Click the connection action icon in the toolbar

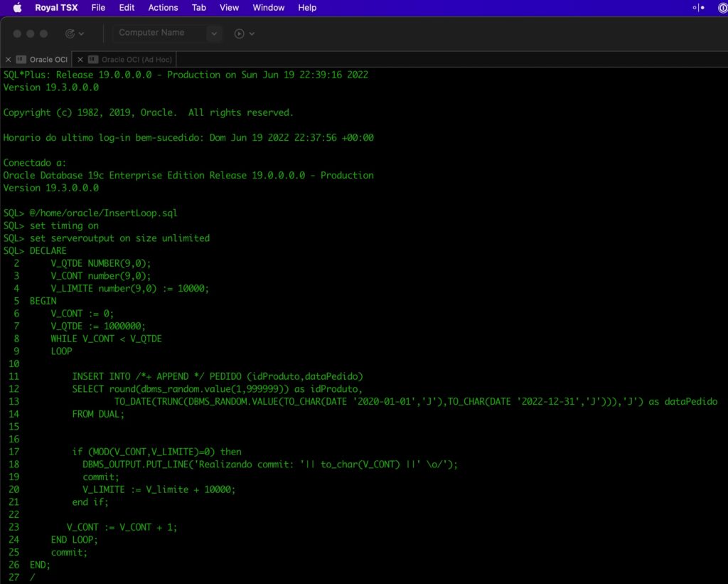(x=72, y=33)
